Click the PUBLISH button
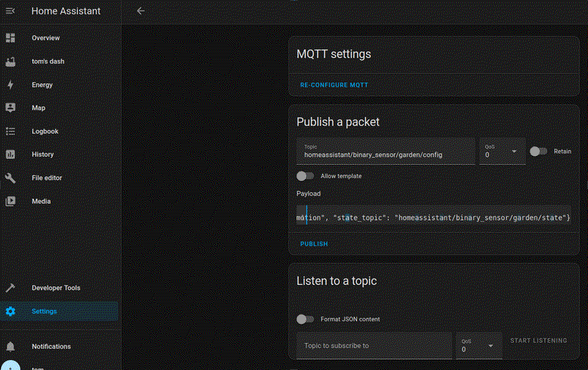The width and height of the screenshot is (588, 370). tap(314, 244)
